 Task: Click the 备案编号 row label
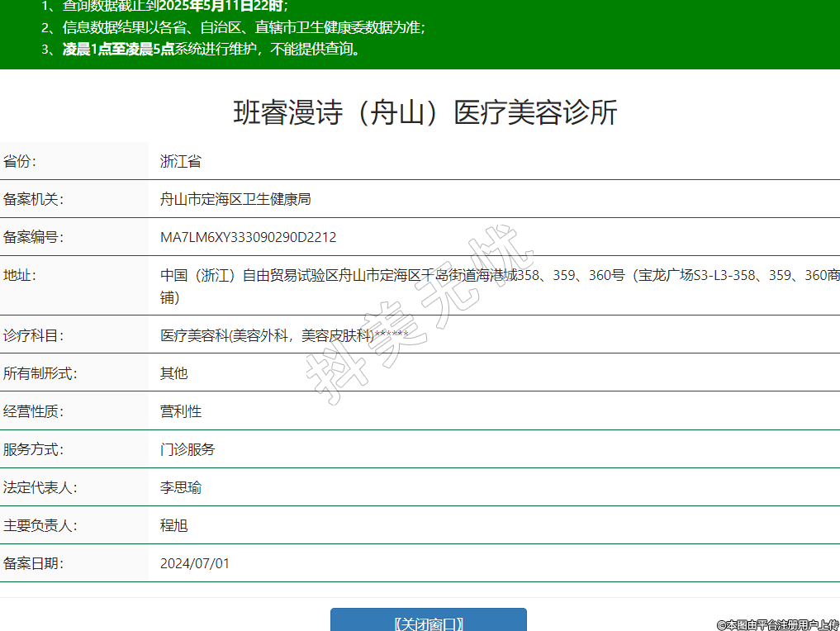click(33, 237)
